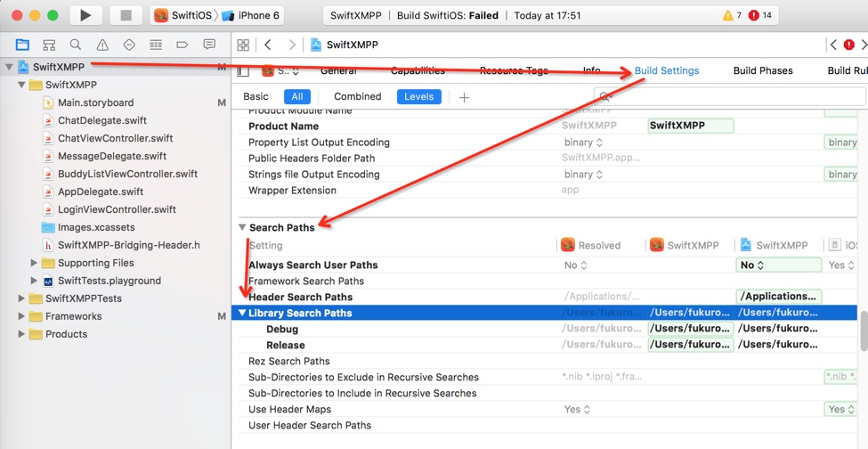The width and height of the screenshot is (868, 449).
Task: Select Main.storyboard file
Action: [96, 102]
